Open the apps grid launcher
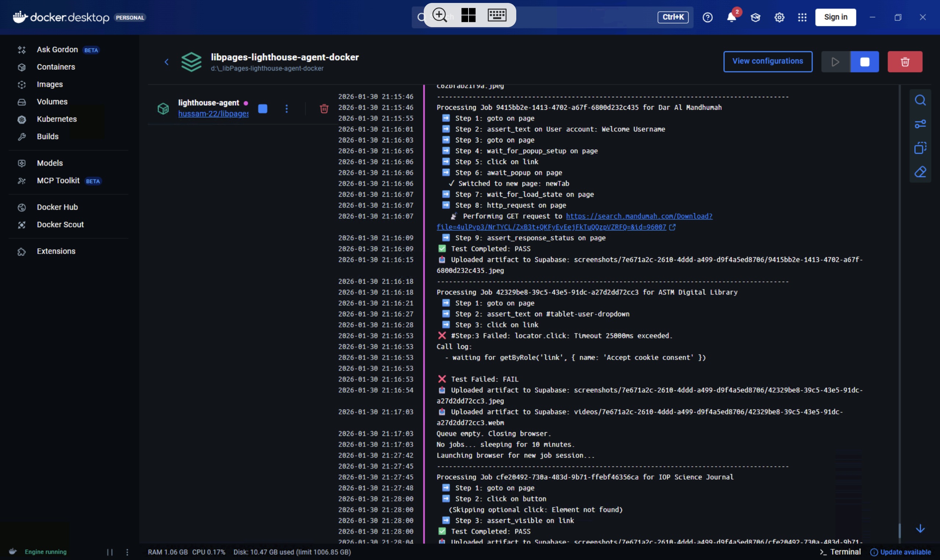Image resolution: width=940 pixels, height=560 pixels. click(x=802, y=17)
